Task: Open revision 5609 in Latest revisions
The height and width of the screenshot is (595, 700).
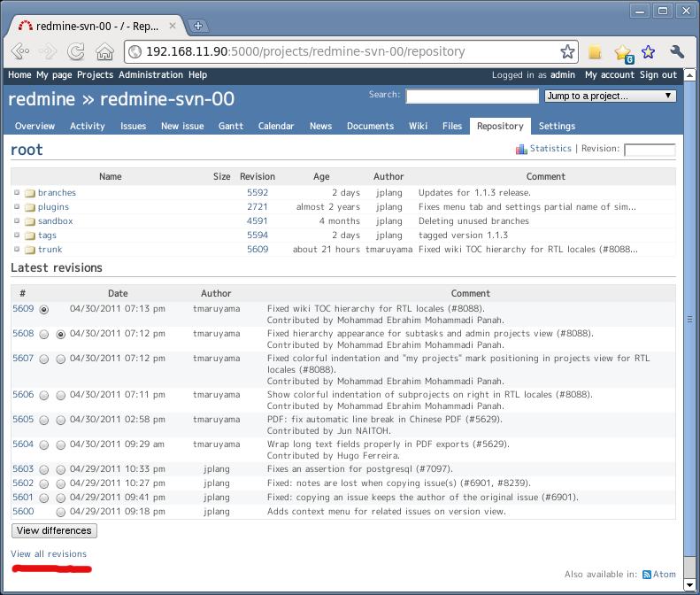Action: pos(23,309)
